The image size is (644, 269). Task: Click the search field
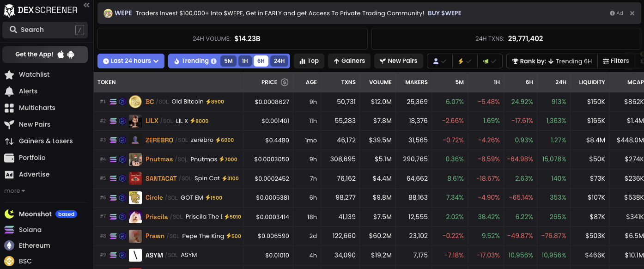point(45,30)
